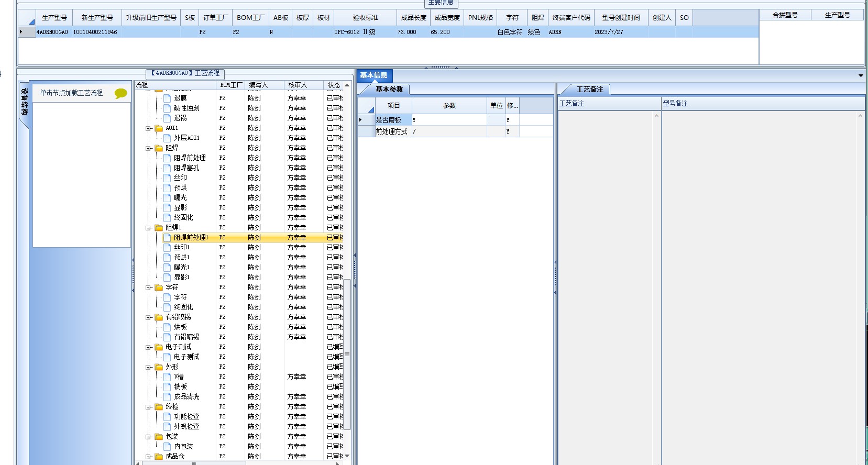Click the document icon beside 外层AOI1
The image size is (868, 465).
point(168,138)
